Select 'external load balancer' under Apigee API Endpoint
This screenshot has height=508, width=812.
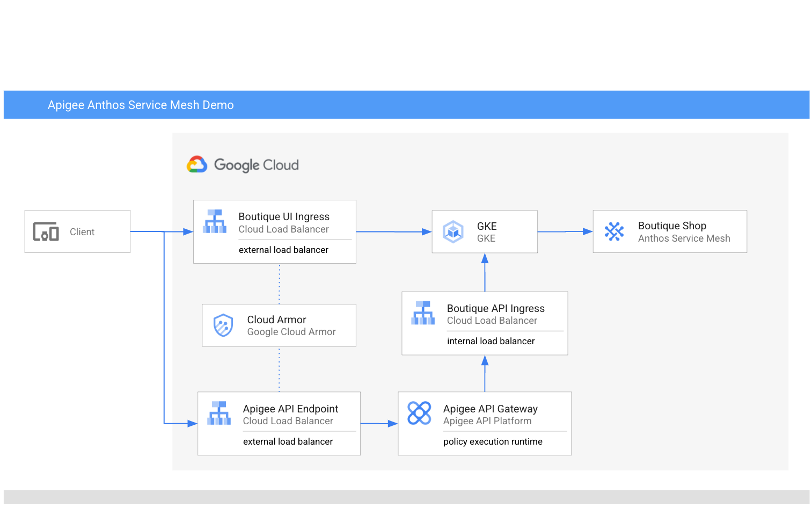coord(288,441)
